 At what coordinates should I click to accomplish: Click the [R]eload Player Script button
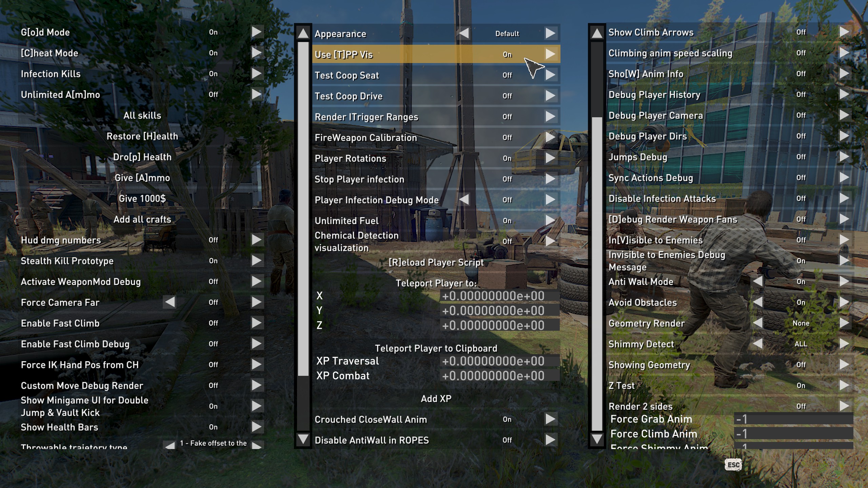(x=436, y=262)
